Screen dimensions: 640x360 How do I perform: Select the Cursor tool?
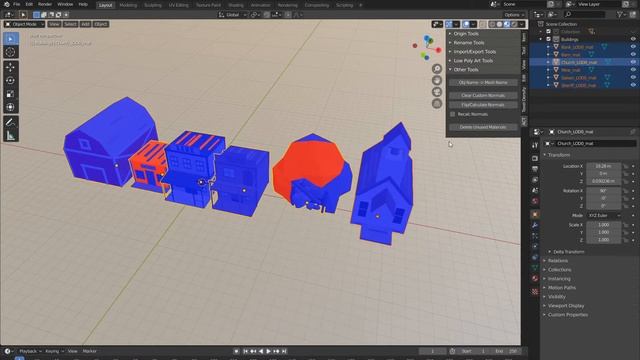pos(11,52)
